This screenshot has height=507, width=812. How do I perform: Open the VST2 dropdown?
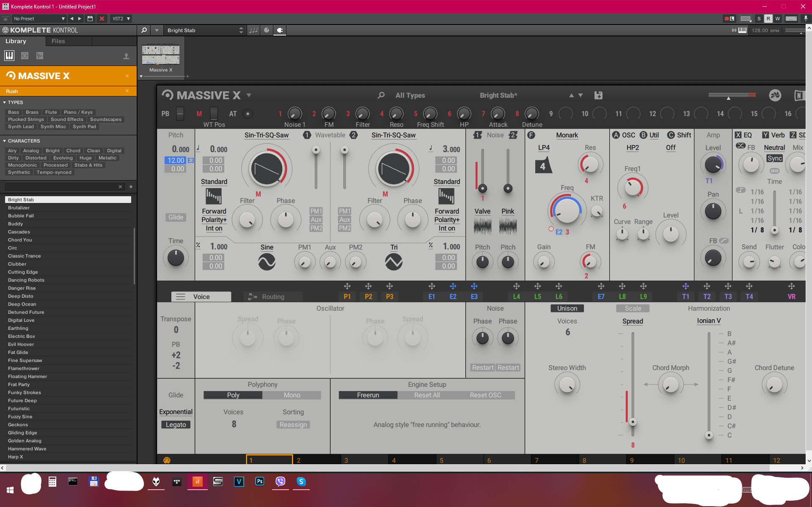pyautogui.click(x=121, y=19)
